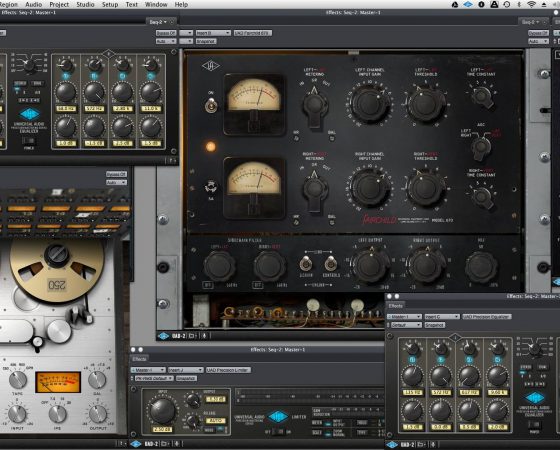560x450 pixels.
Task: Click the small circle icon beside Seq-2 tab
Action: [x=172, y=22]
